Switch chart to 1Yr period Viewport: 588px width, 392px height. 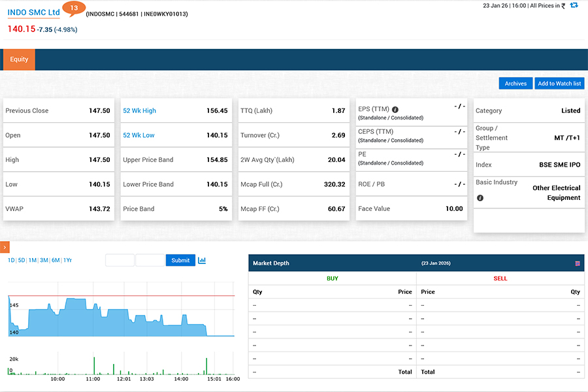pyautogui.click(x=67, y=260)
